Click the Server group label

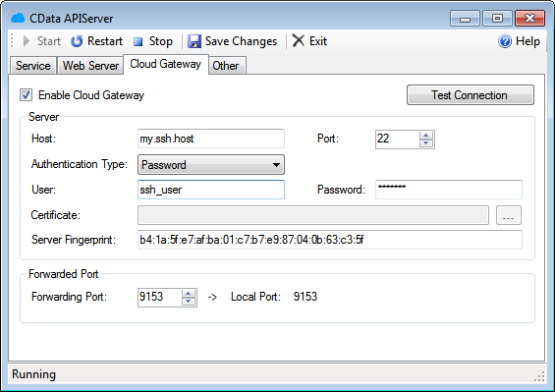[x=43, y=117]
